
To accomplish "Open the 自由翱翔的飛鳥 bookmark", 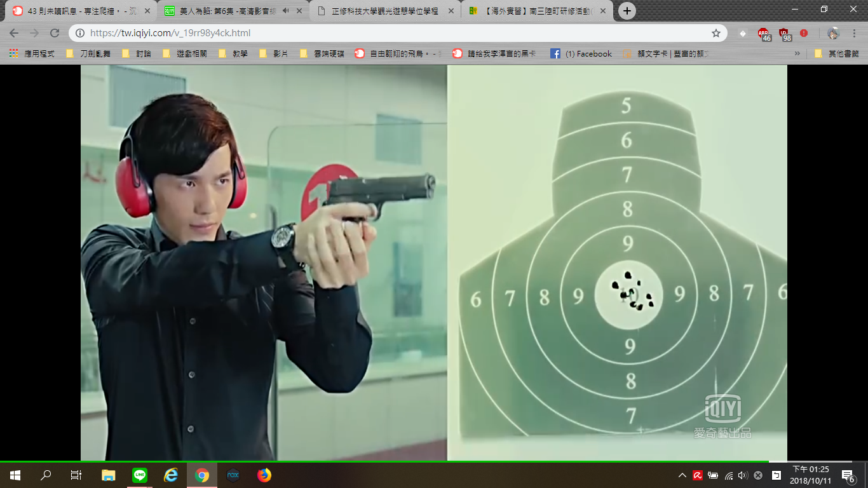I will coord(398,54).
